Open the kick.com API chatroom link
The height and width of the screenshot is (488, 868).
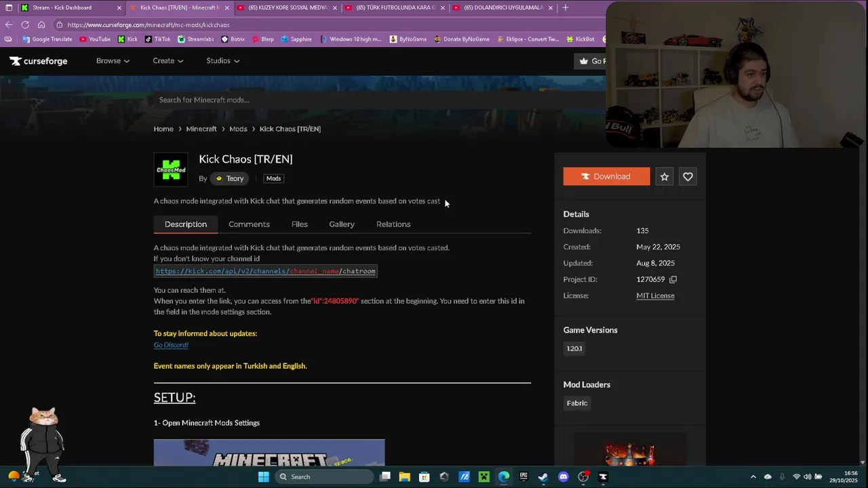pos(265,271)
